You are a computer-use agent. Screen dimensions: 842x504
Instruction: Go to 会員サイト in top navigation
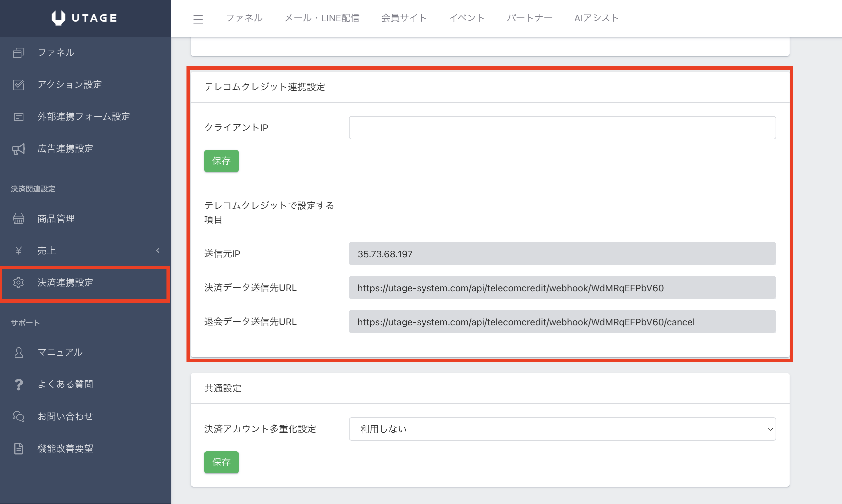point(404,18)
